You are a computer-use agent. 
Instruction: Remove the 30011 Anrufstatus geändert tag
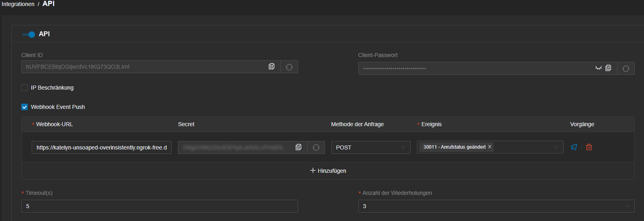click(x=490, y=147)
